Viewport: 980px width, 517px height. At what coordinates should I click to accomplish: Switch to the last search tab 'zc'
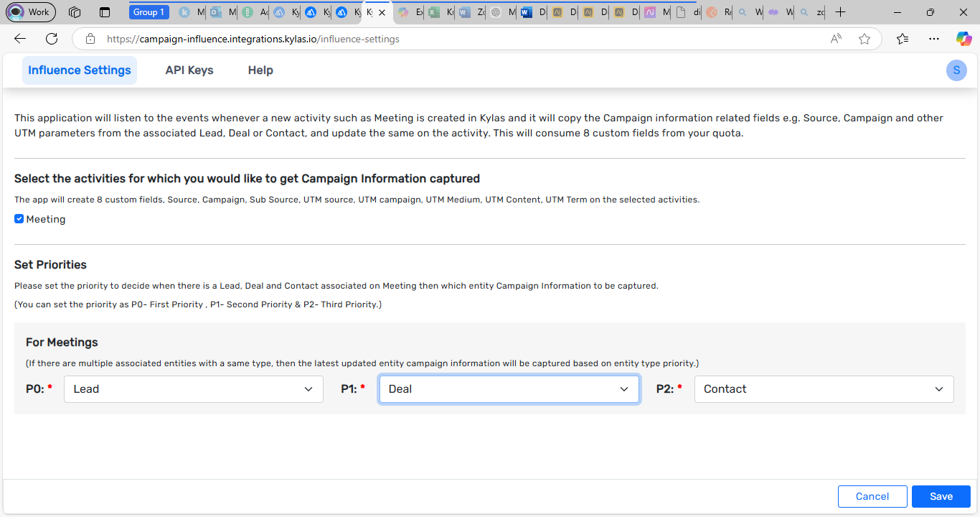[811, 12]
